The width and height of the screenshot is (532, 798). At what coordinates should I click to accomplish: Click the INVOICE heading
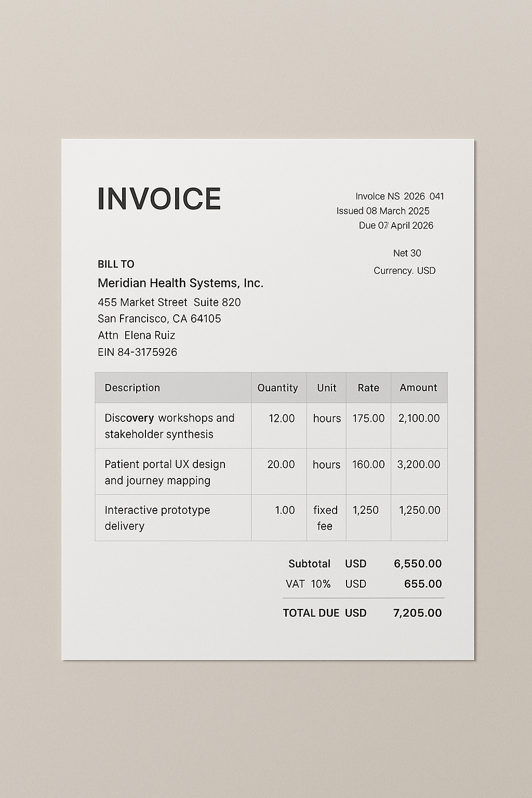pos(159,198)
